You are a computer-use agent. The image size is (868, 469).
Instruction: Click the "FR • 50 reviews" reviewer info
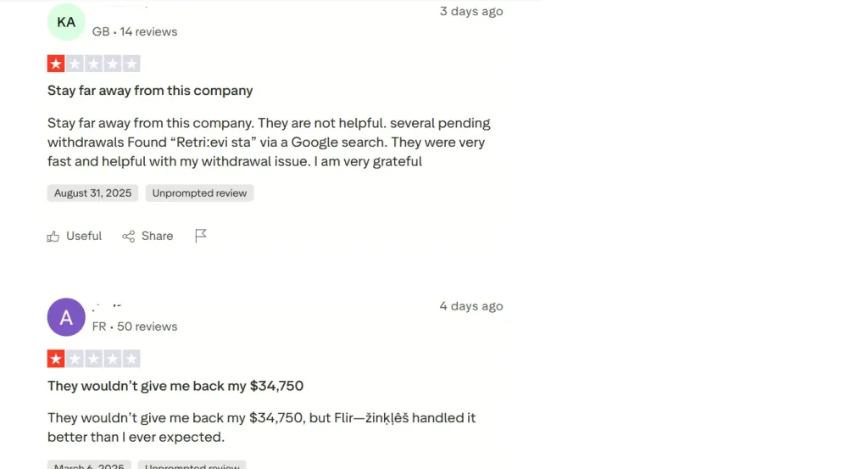[135, 327]
